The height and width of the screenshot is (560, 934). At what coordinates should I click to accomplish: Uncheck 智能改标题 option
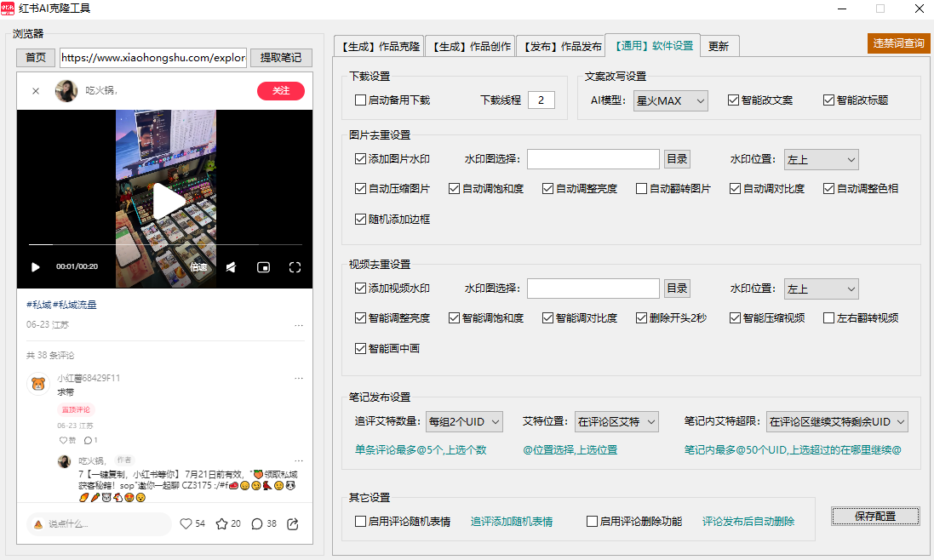(828, 100)
